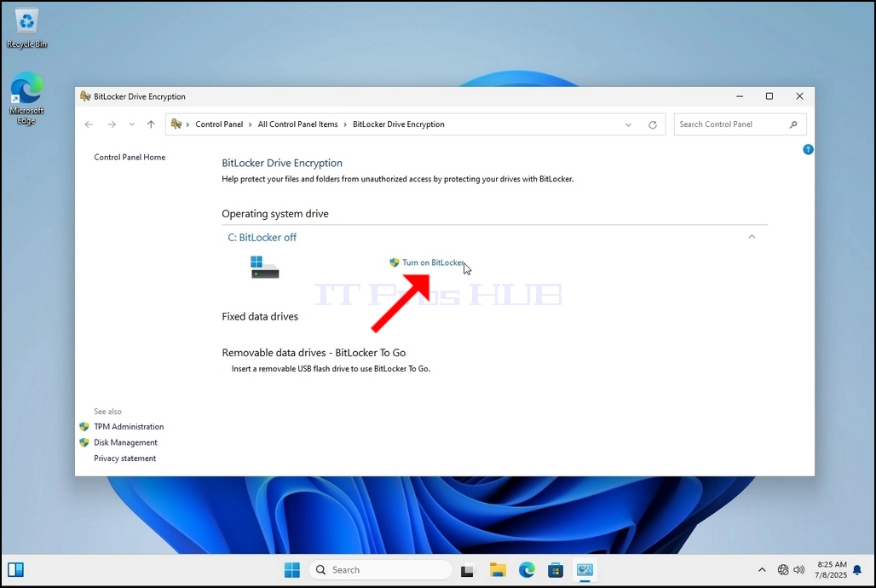Click the taskbar Search box
Image resolution: width=876 pixels, height=588 pixels.
pyautogui.click(x=380, y=570)
